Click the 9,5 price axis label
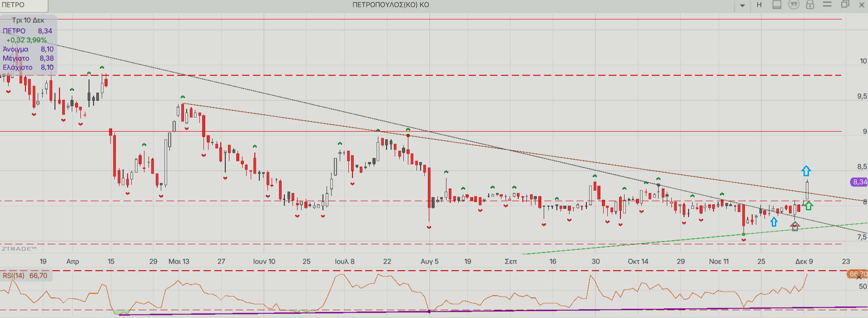868x318 pixels. [x=862, y=96]
